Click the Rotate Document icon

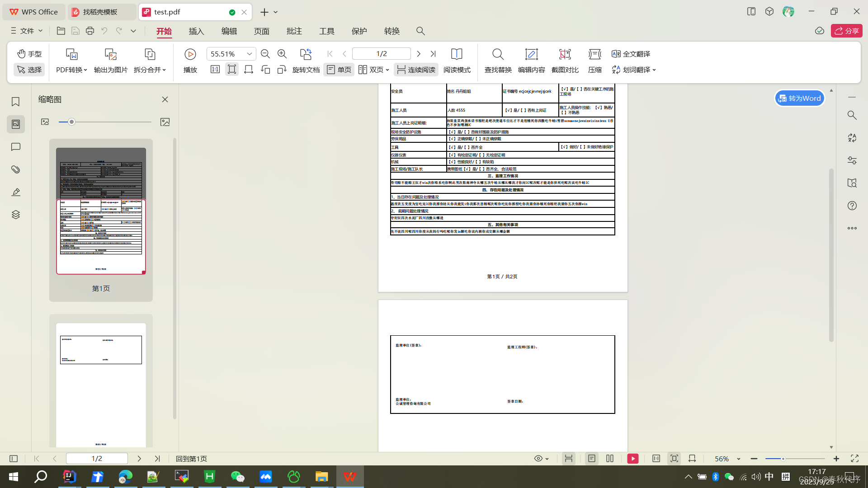coord(306,55)
